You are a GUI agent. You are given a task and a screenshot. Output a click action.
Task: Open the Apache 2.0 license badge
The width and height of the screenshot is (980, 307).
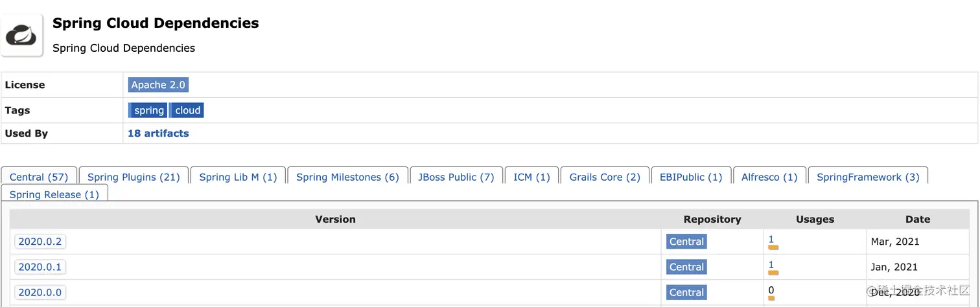coord(158,85)
